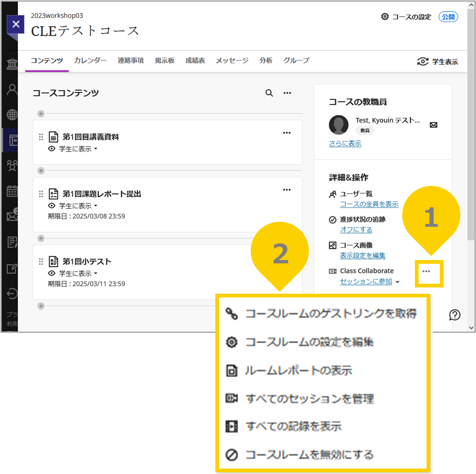Click さらに表示 link under course staff
Viewport: 476px width, 474px height.
[x=345, y=143]
